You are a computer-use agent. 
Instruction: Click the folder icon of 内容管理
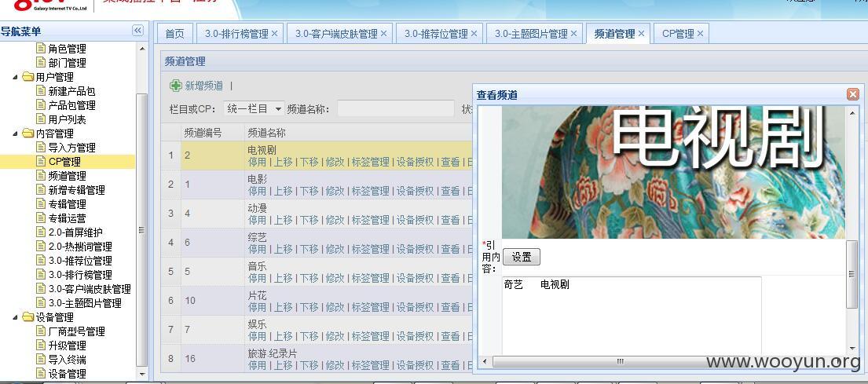point(28,133)
